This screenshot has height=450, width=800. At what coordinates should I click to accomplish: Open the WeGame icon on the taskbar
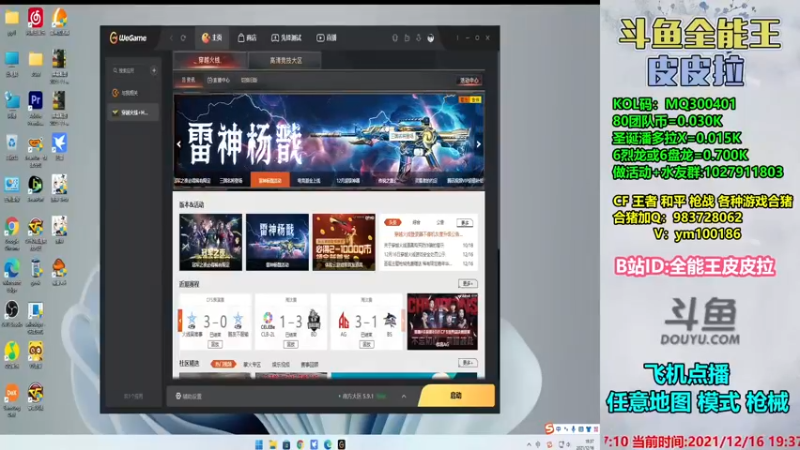pos(341,444)
